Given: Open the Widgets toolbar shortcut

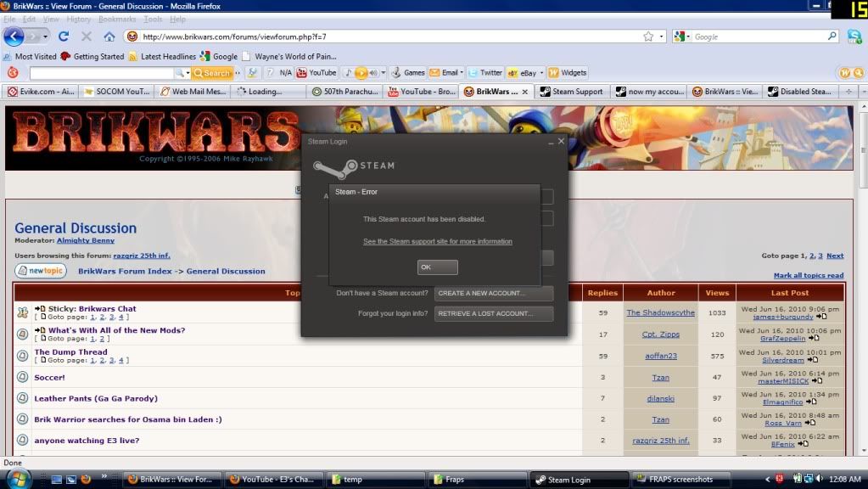Looking at the screenshot, I should tap(568, 72).
